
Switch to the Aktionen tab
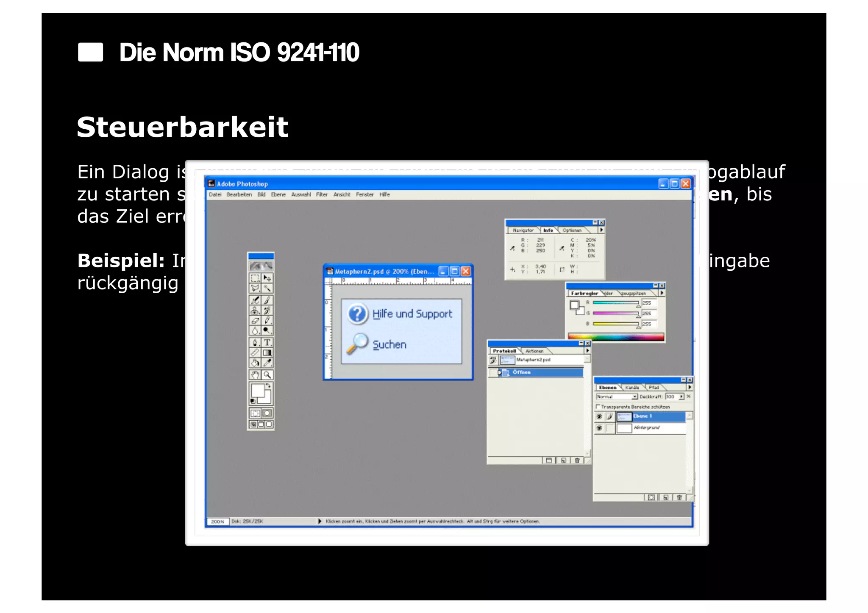click(x=534, y=351)
